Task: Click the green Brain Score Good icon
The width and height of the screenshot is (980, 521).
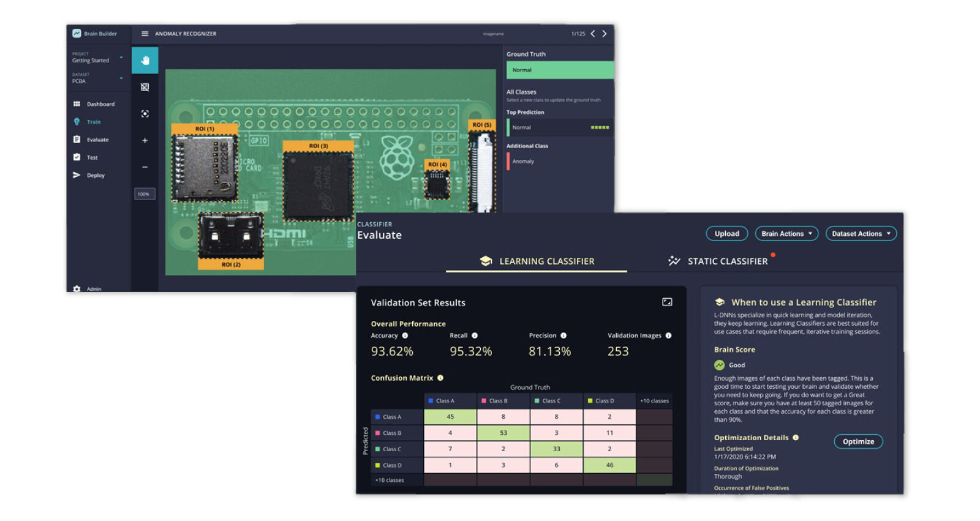Action: 719,365
